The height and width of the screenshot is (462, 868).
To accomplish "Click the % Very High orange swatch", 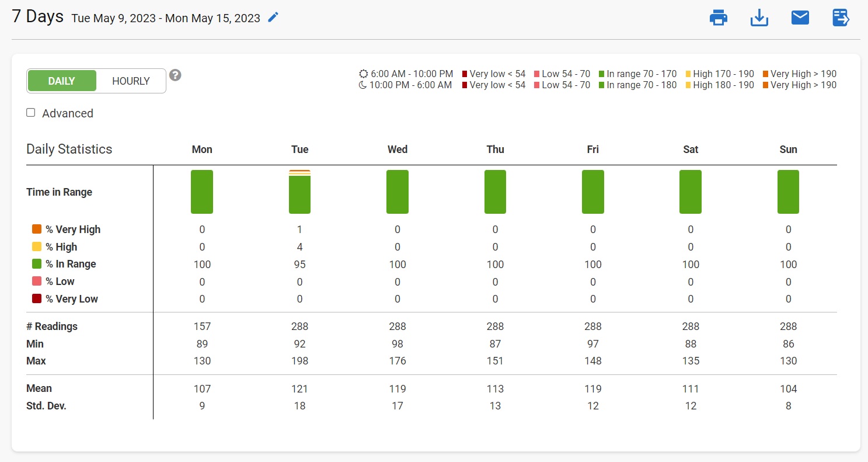I will (37, 229).
